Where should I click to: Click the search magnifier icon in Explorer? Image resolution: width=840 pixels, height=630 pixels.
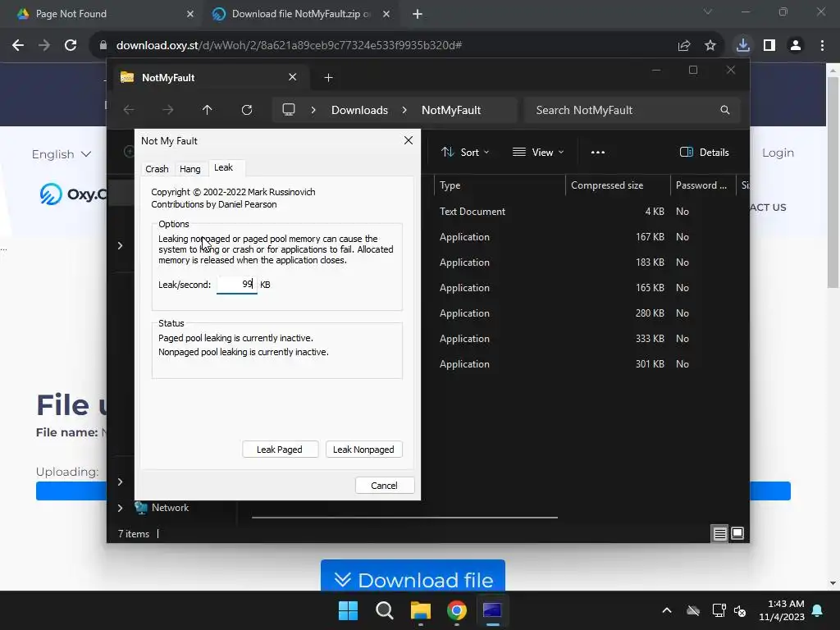click(x=725, y=110)
